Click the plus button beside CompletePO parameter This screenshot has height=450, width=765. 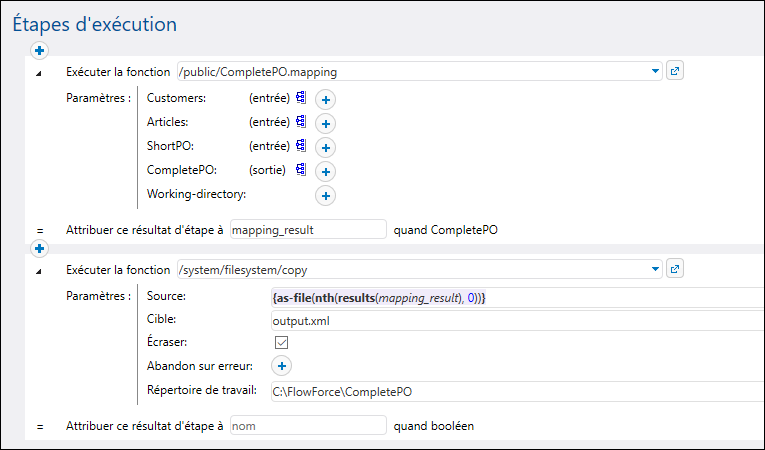(325, 171)
